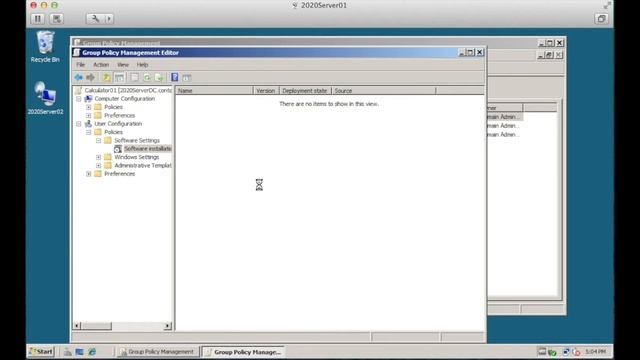Click the show/hide action pane toolbar icon

pos(187,78)
